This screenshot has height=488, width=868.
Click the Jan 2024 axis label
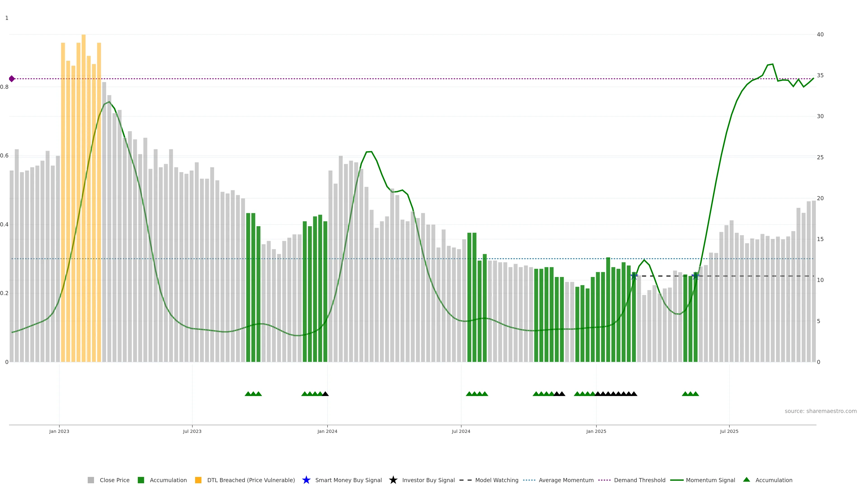click(327, 431)
